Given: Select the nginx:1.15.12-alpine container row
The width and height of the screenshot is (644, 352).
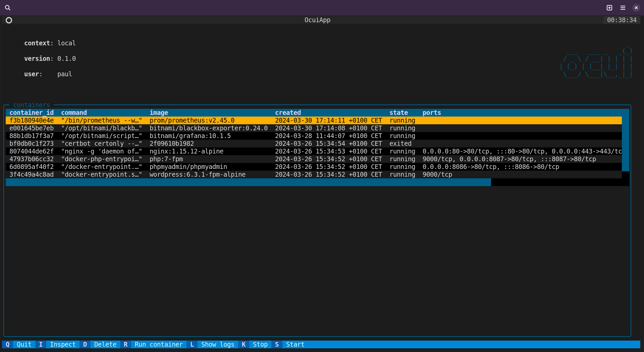Looking at the screenshot, I should (x=186, y=151).
